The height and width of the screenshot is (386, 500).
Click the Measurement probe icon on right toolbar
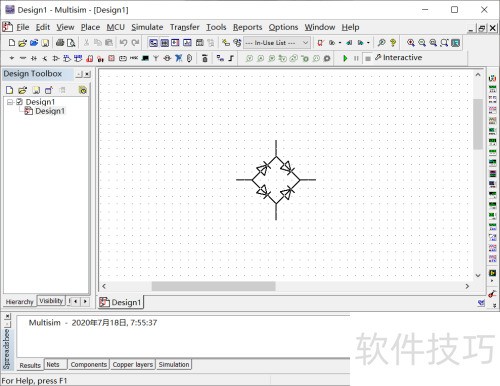[492, 294]
